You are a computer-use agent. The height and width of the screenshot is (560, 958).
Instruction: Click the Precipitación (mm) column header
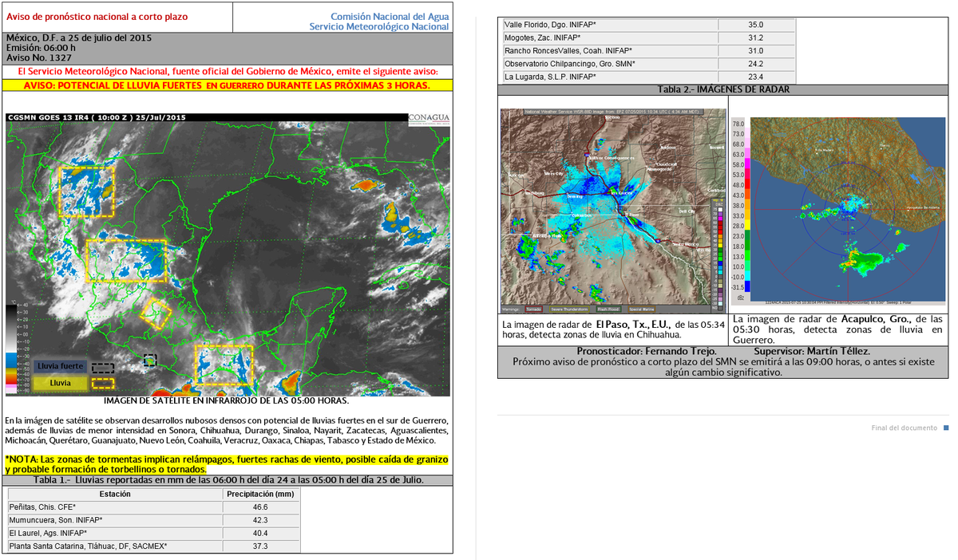click(x=260, y=494)
